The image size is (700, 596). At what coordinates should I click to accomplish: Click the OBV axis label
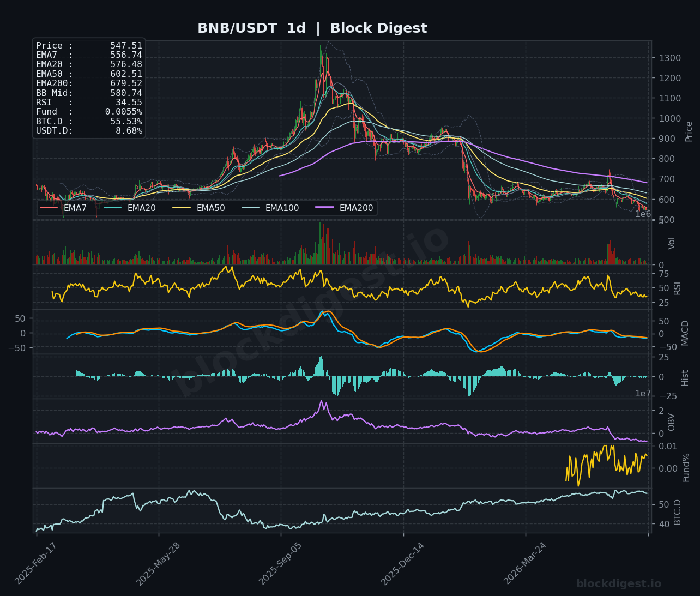pos(672,422)
